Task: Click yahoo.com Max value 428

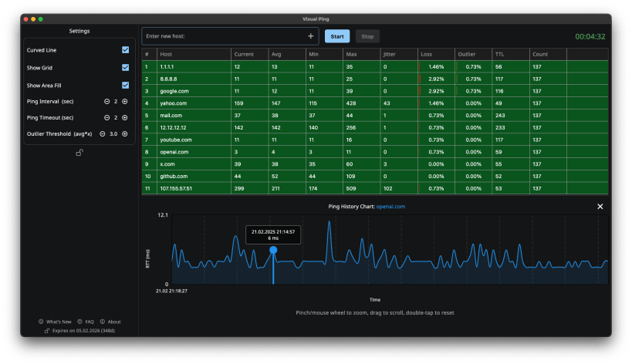Action: tap(351, 103)
